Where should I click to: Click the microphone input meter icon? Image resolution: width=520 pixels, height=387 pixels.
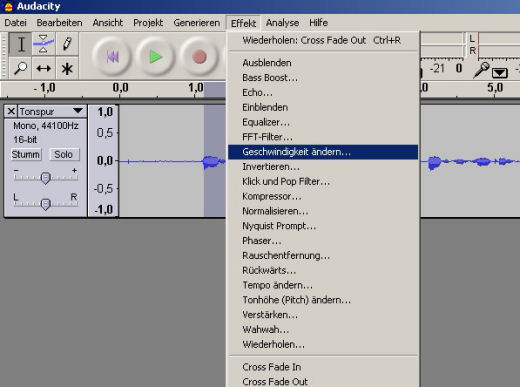[481, 70]
